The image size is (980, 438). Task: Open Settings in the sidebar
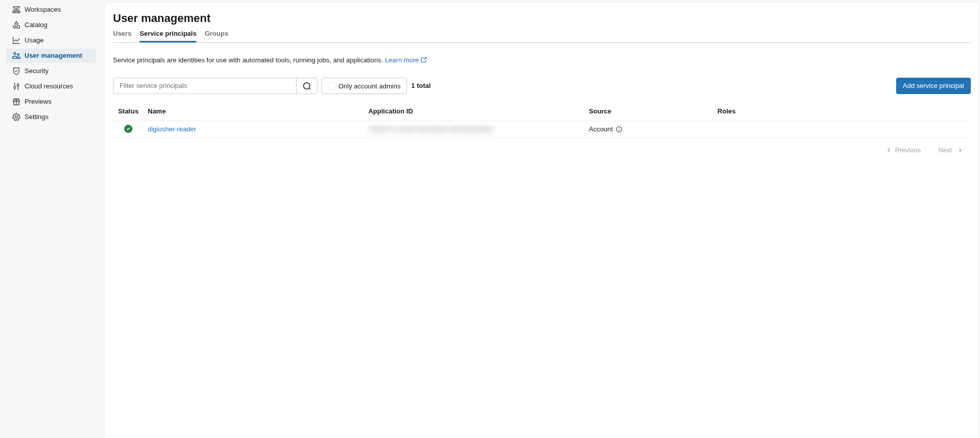[x=51, y=117]
